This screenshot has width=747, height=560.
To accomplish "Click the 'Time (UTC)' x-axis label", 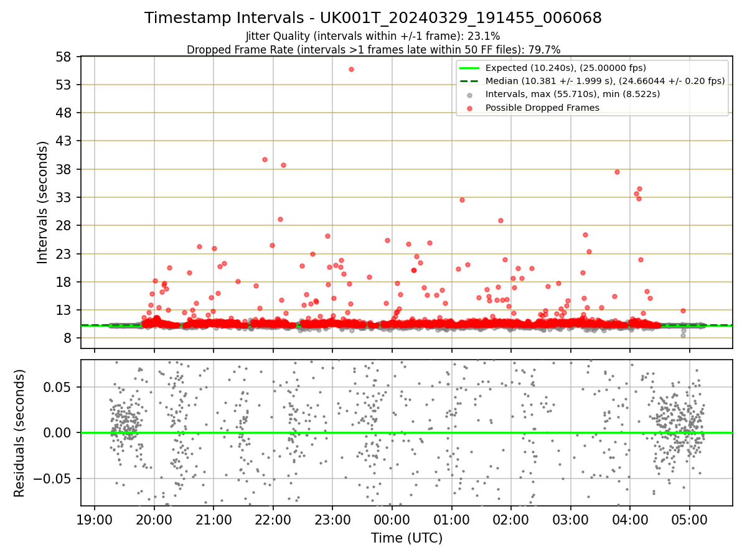I will point(406,538).
